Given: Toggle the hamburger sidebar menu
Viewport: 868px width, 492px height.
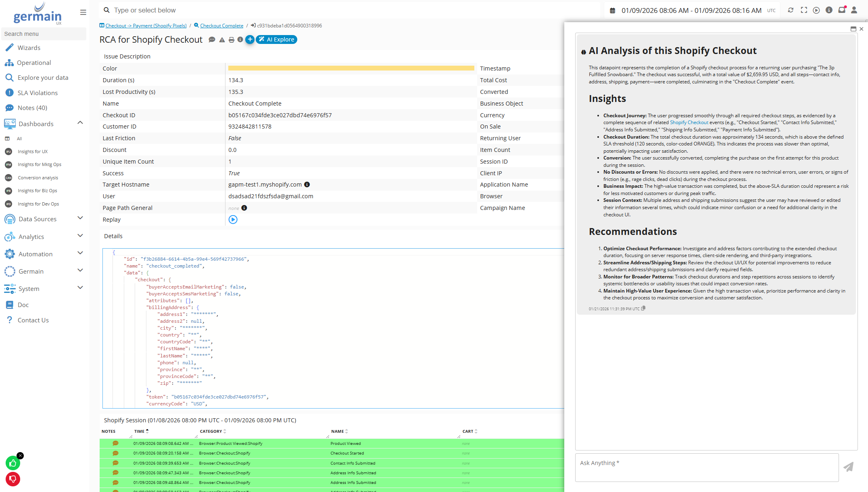Looking at the screenshot, I should (x=83, y=12).
